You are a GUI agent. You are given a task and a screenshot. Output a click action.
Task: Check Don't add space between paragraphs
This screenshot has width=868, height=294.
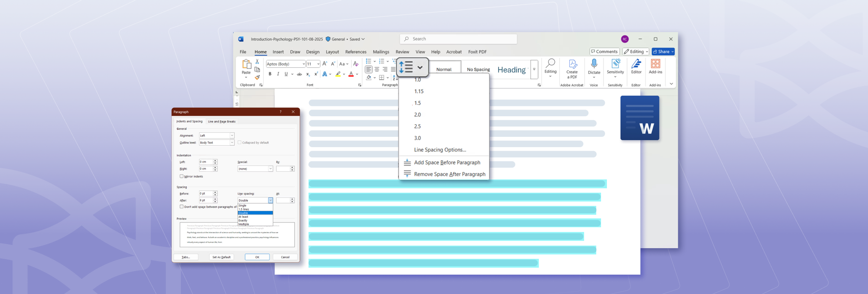[182, 206]
